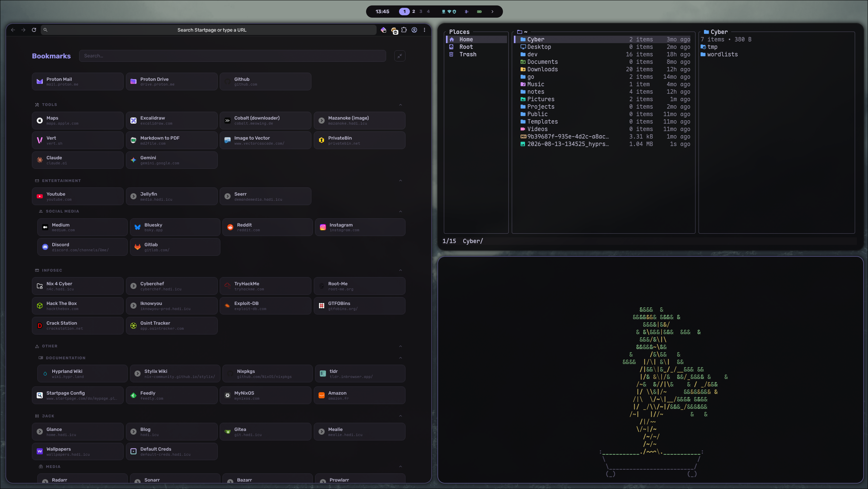The width and height of the screenshot is (868, 489).
Task: Click the Gitlab fox icon
Action: coord(138,247)
